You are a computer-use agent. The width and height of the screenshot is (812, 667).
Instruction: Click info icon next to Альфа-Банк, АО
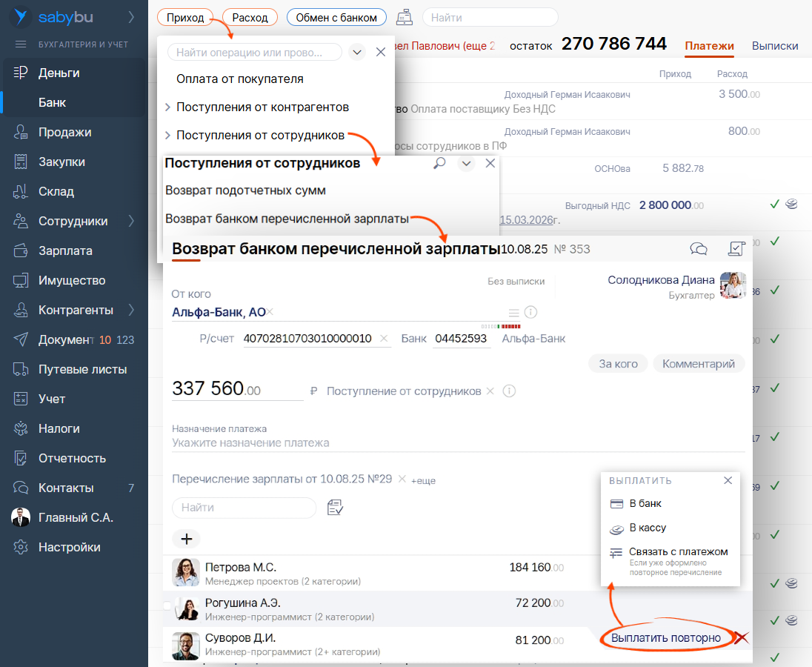[530, 312]
